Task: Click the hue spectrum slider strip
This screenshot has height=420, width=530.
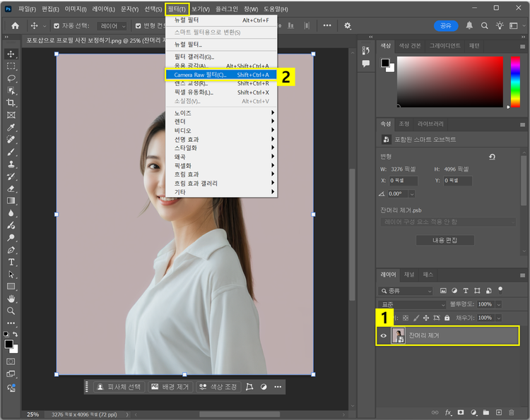Action: (515, 82)
